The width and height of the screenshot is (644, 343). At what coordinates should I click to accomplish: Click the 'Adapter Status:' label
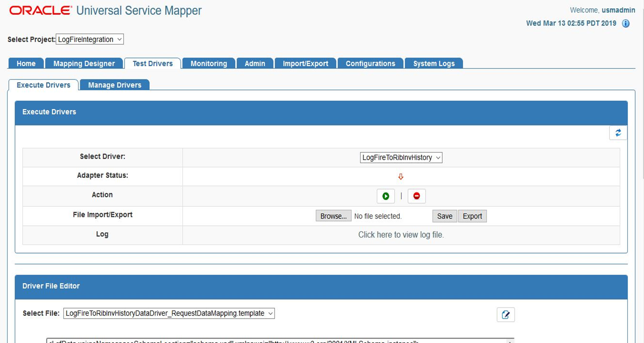[102, 175]
